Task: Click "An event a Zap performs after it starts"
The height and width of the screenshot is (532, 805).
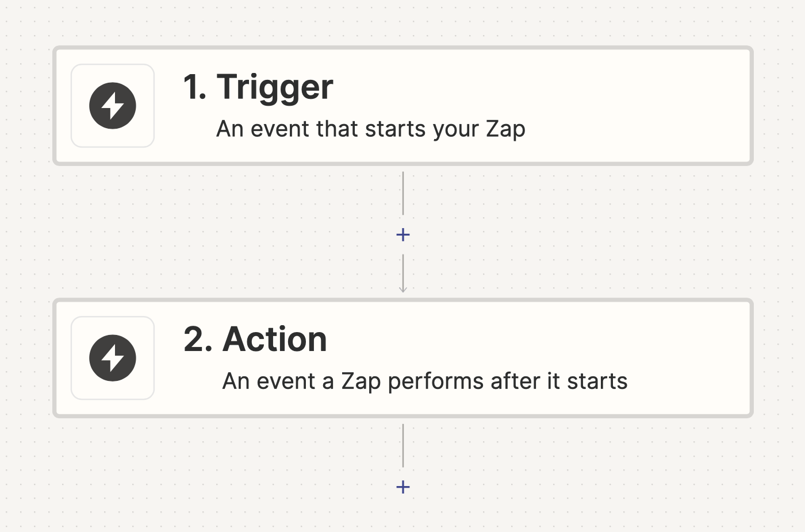Action: point(425,381)
